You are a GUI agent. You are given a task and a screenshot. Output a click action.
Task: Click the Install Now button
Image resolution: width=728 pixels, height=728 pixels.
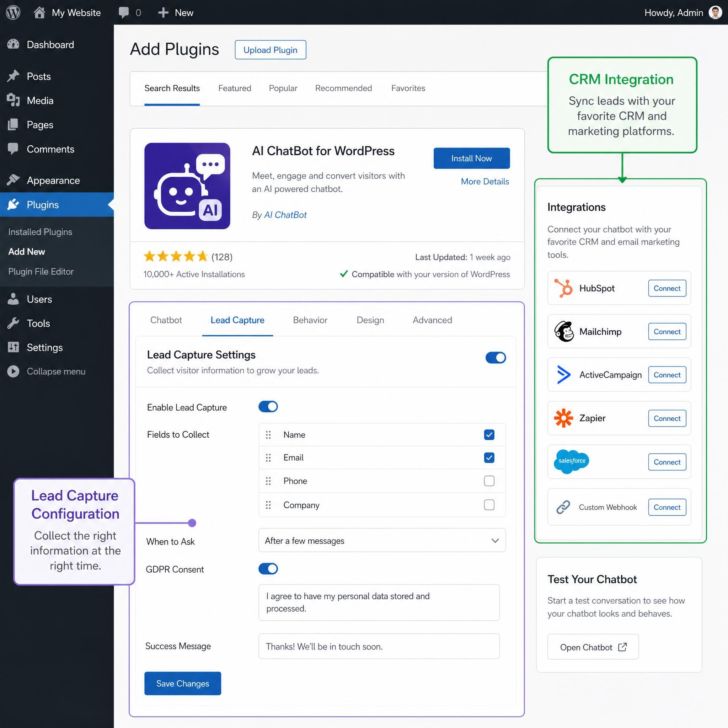point(472,158)
